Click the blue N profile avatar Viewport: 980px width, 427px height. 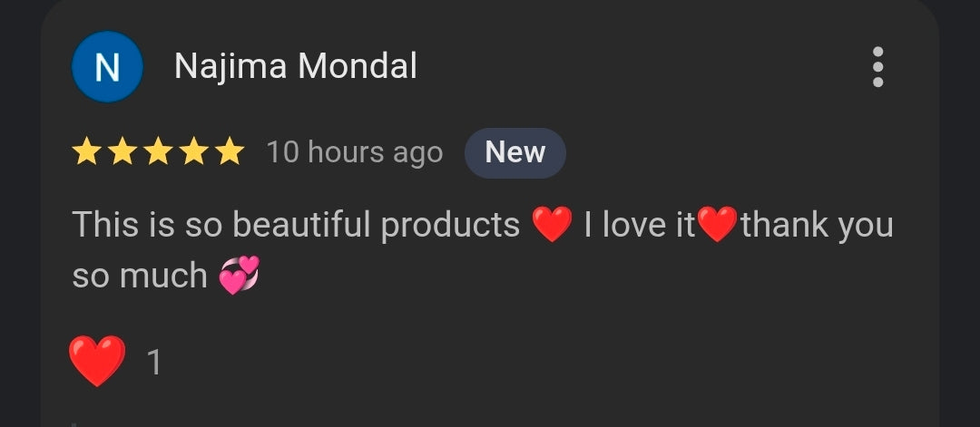107,67
